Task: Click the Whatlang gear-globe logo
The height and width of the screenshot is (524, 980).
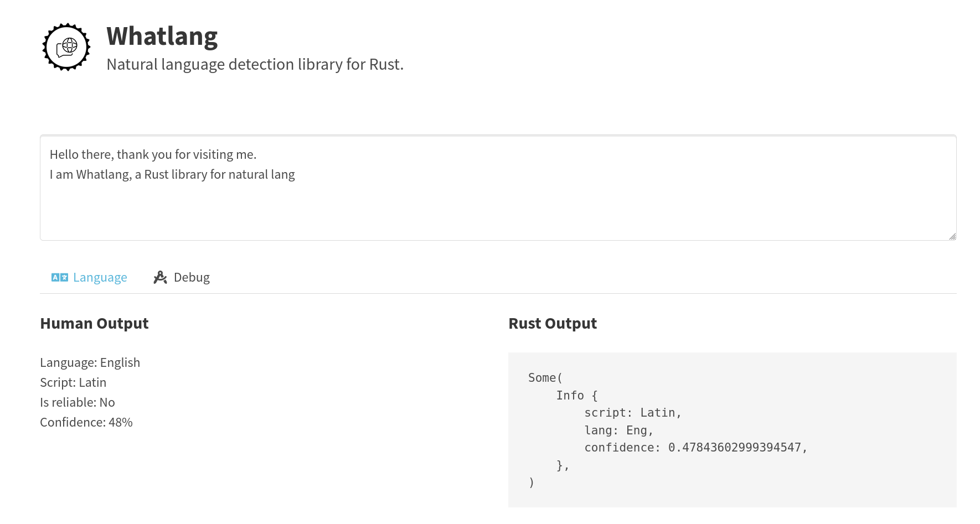Action: pyautogui.click(x=66, y=47)
